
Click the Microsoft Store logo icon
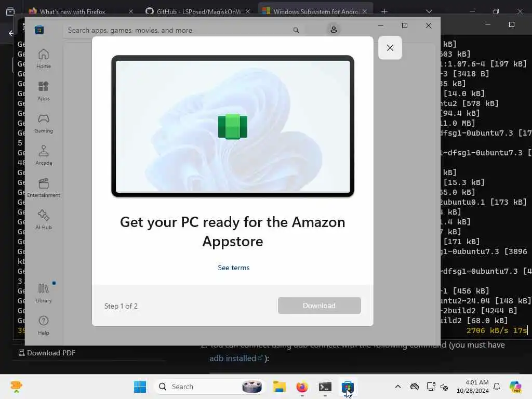tap(39, 30)
